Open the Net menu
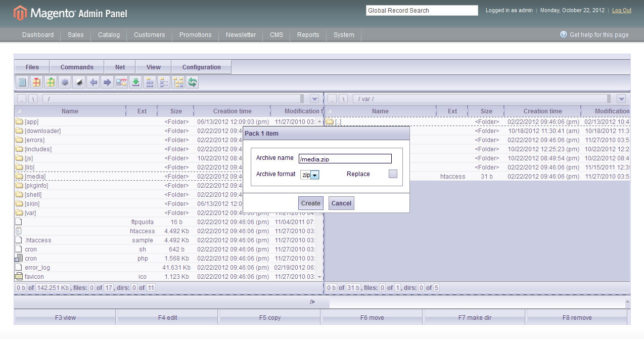This screenshot has width=644, height=339. point(120,67)
